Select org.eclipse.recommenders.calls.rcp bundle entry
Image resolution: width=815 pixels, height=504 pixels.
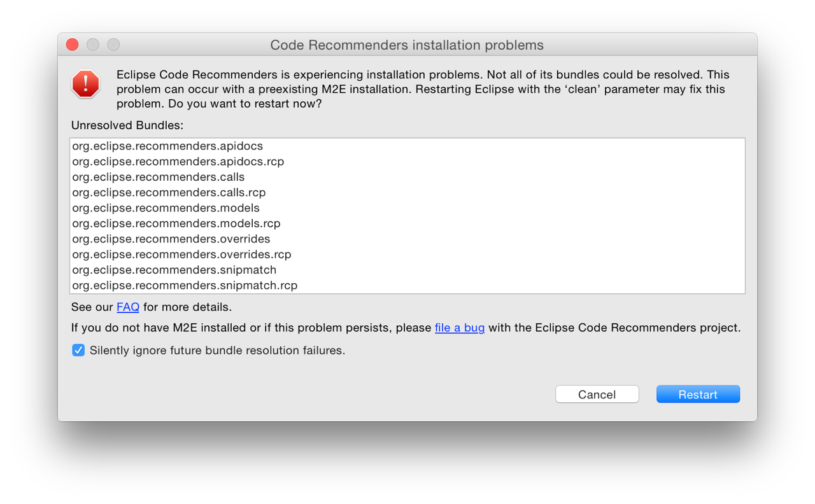(x=407, y=192)
